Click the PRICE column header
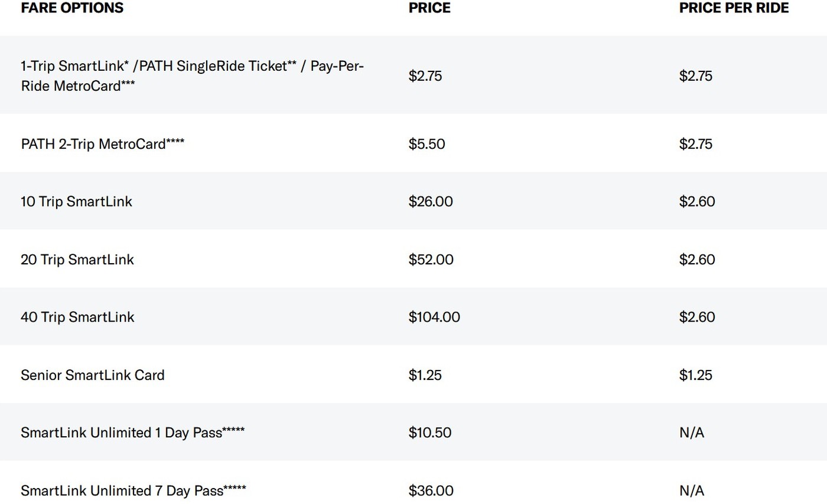This screenshot has height=504, width=827. (429, 8)
